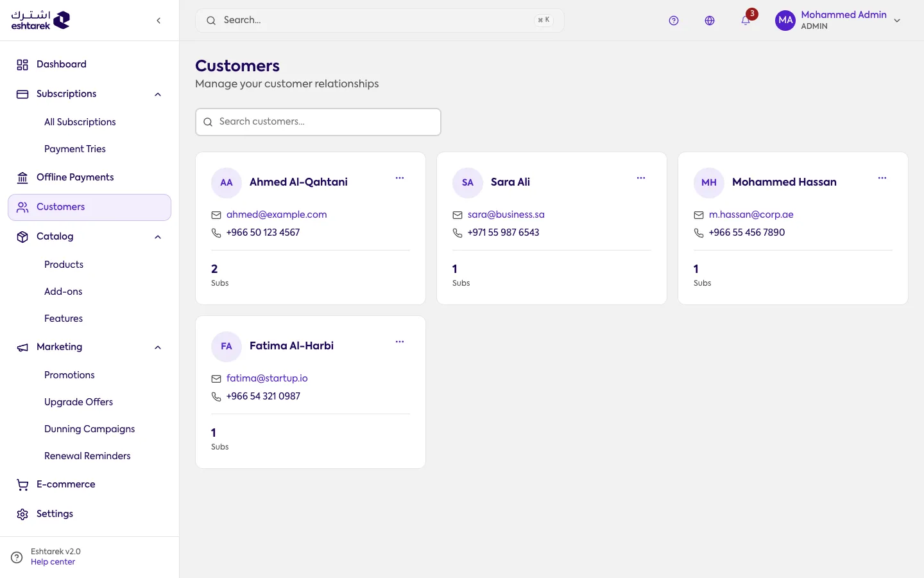Click email sara@business.sa

click(x=506, y=215)
